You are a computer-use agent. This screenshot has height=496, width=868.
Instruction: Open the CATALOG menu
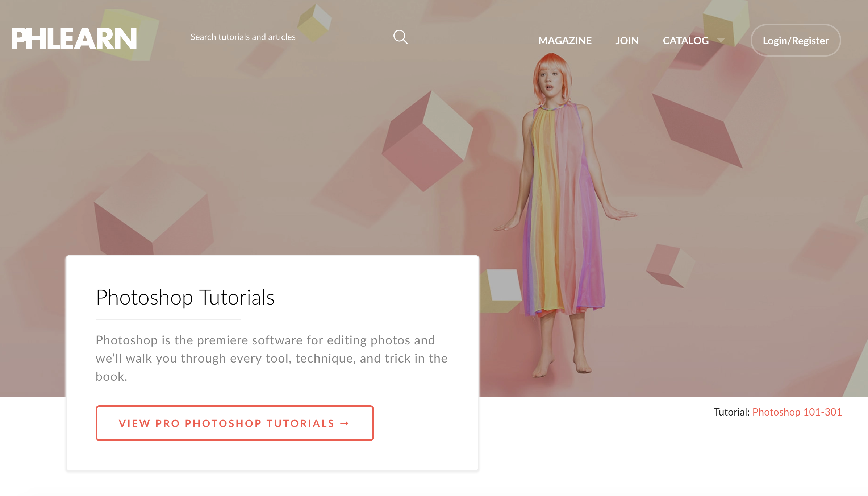685,41
